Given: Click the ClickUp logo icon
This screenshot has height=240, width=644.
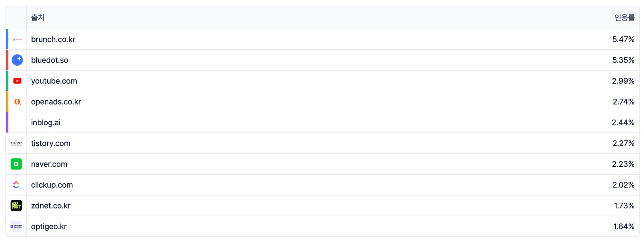Looking at the screenshot, I should [16, 185].
